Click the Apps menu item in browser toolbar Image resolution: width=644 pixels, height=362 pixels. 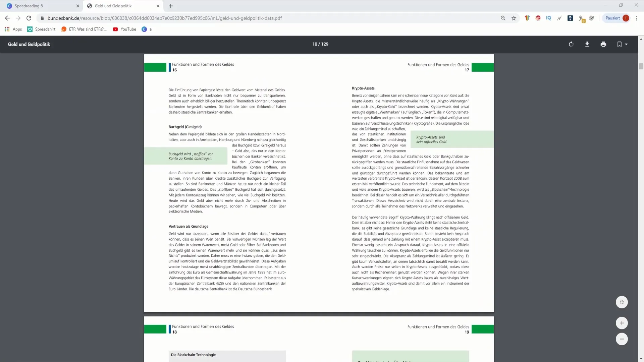coord(15,29)
